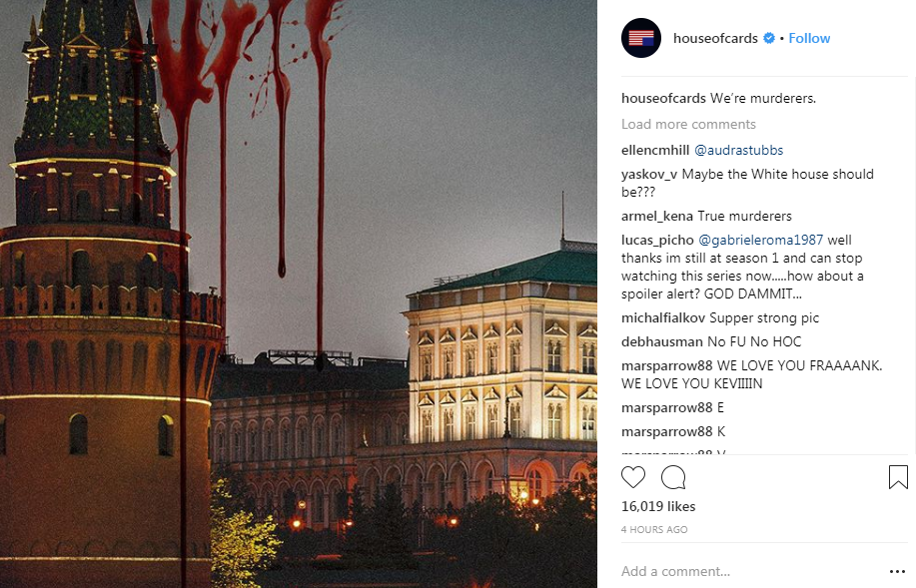Open the Kremlin post photo
Screen dimensions: 916x588
(299, 294)
